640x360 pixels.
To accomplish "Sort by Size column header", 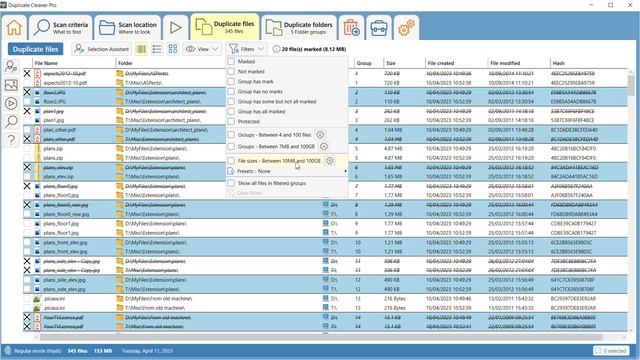I will [x=404, y=63].
